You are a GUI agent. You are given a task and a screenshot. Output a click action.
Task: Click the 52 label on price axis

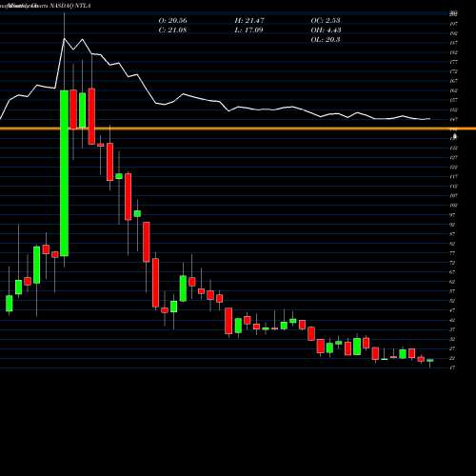tap(453, 301)
